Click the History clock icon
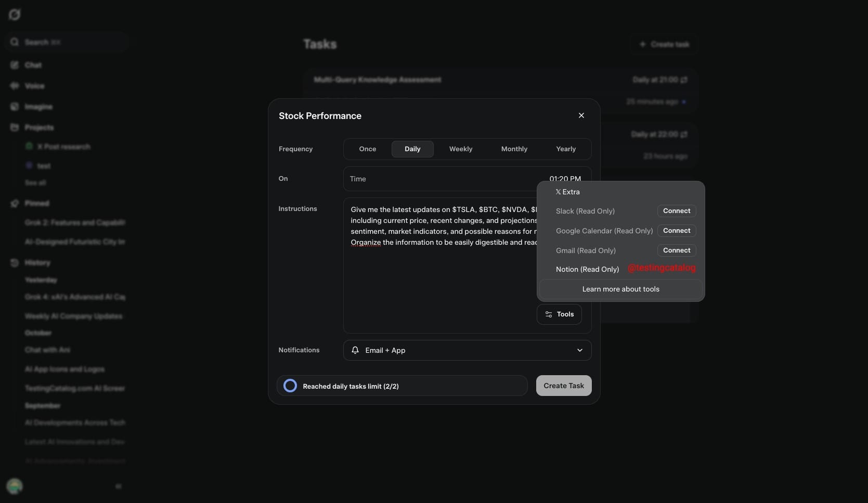The width and height of the screenshot is (868, 503). click(x=15, y=262)
